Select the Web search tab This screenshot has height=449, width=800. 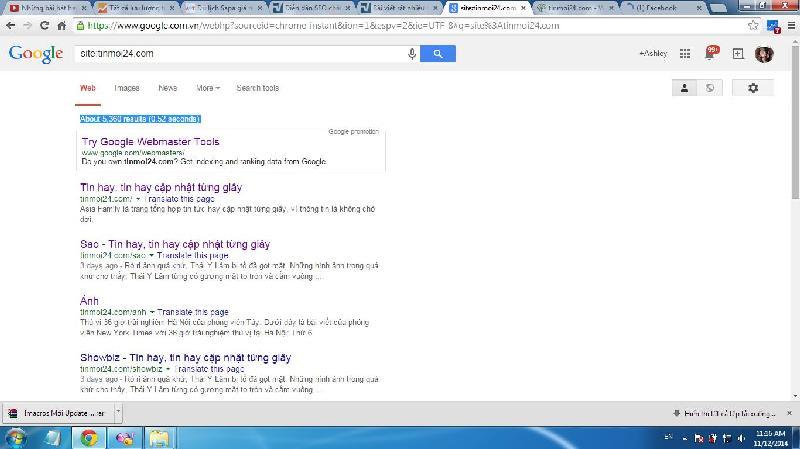(88, 88)
